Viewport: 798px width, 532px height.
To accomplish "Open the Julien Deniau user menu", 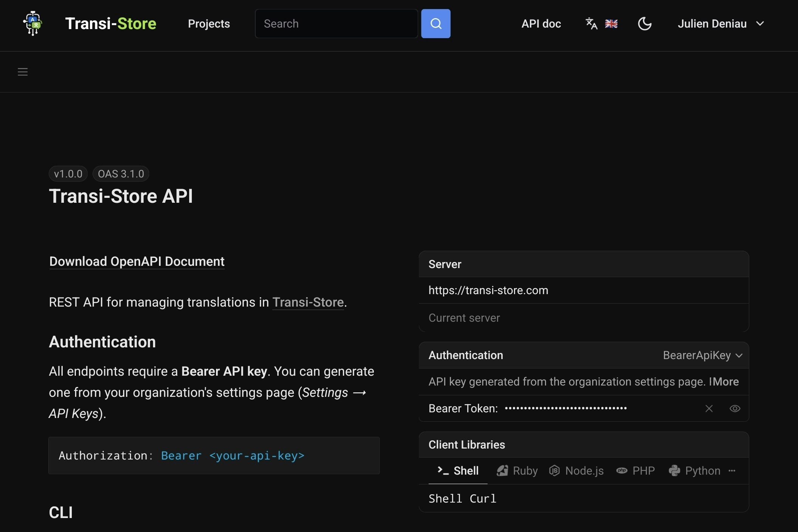I will (721, 24).
